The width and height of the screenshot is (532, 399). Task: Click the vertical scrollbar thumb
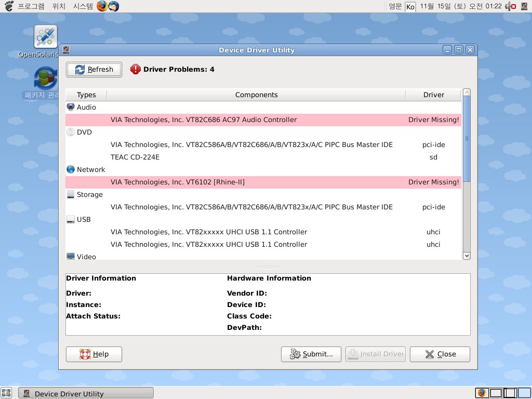[x=467, y=139]
